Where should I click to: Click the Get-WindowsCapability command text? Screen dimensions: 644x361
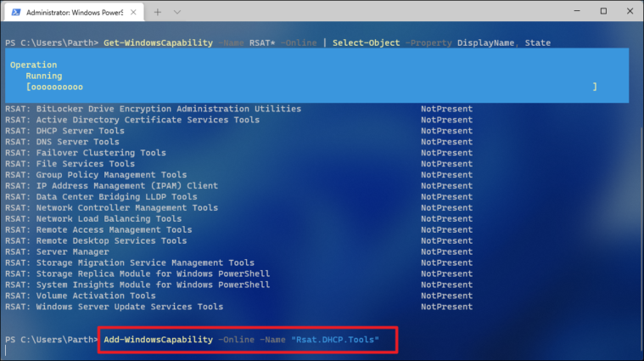[158, 42]
